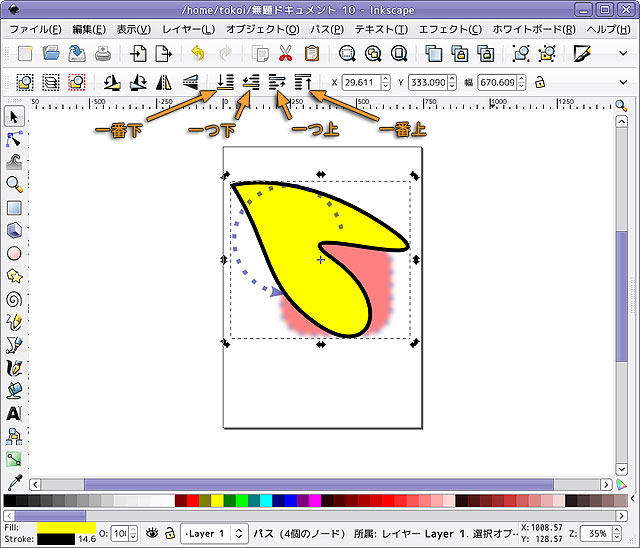The image size is (640, 548).
Task: Increase the Y coordinate spinner value
Action: (x=454, y=78)
